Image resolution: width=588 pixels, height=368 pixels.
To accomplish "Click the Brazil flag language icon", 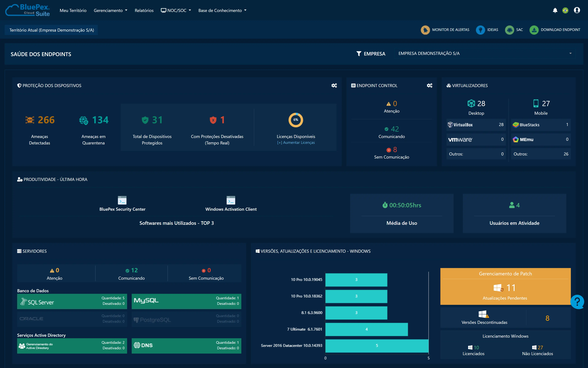I will [565, 10].
